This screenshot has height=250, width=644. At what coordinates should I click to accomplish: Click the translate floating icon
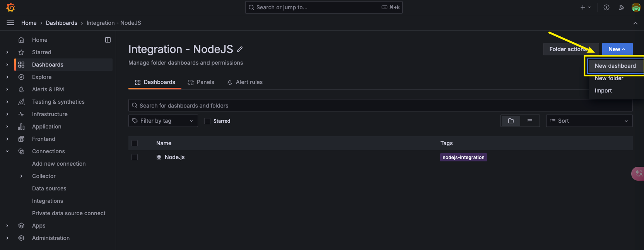tap(638, 173)
